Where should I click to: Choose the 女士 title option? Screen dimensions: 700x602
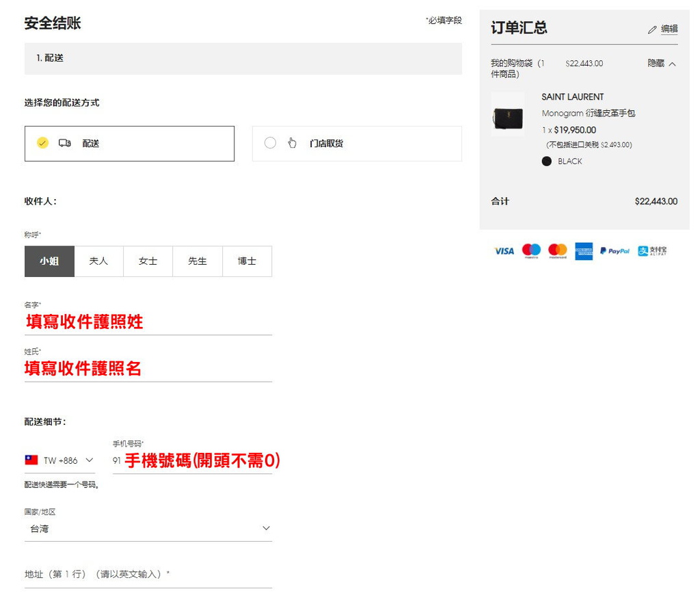(x=148, y=261)
